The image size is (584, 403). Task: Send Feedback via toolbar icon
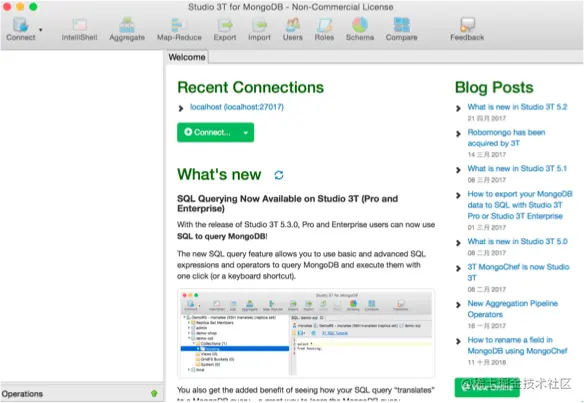tap(467, 29)
